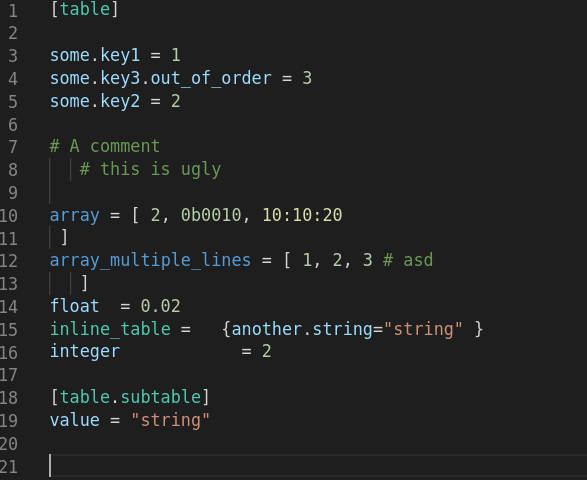This screenshot has height=480, width=587.
Task: Click the closing bracket on line 11
Action: pyautogui.click(x=64, y=237)
